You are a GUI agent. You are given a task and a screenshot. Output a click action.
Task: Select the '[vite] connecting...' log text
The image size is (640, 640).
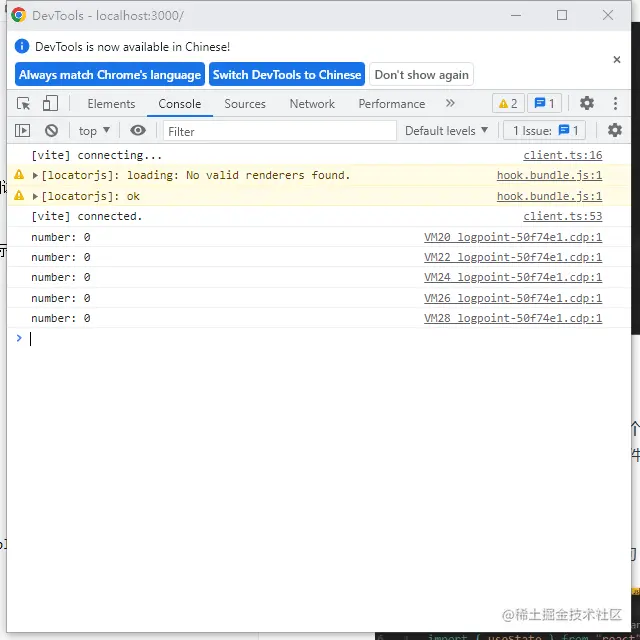(97, 155)
